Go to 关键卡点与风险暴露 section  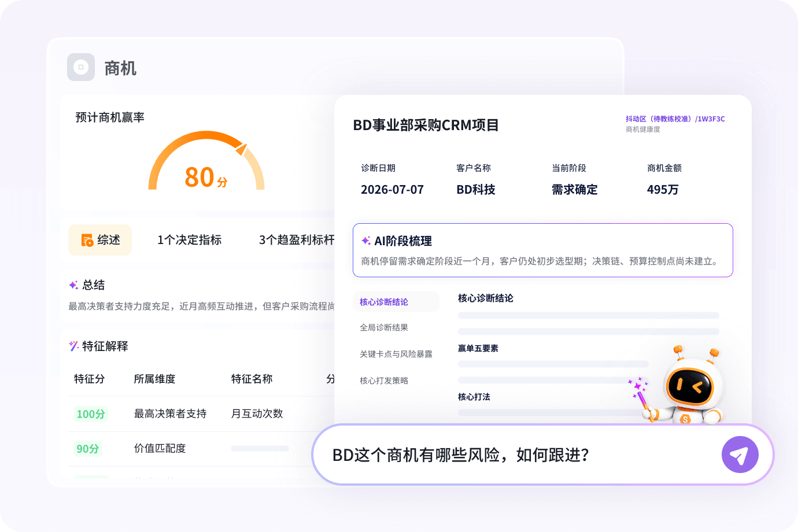pos(396,354)
